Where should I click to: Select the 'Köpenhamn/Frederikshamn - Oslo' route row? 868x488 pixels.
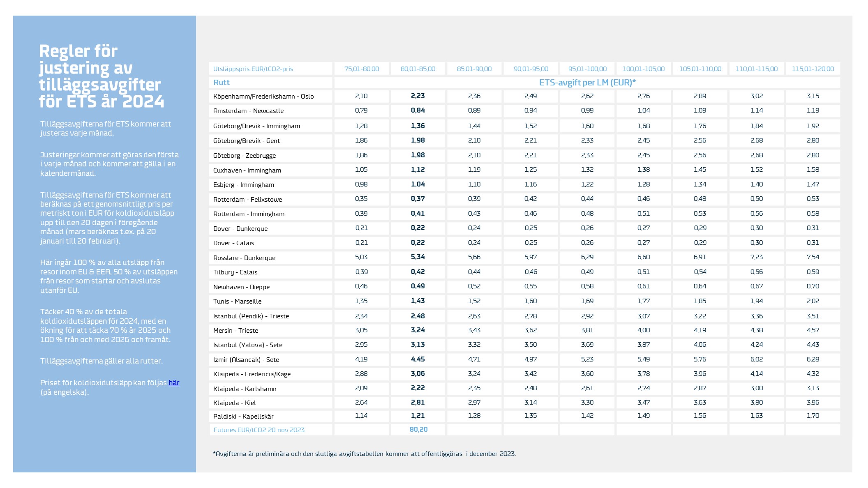point(263,97)
